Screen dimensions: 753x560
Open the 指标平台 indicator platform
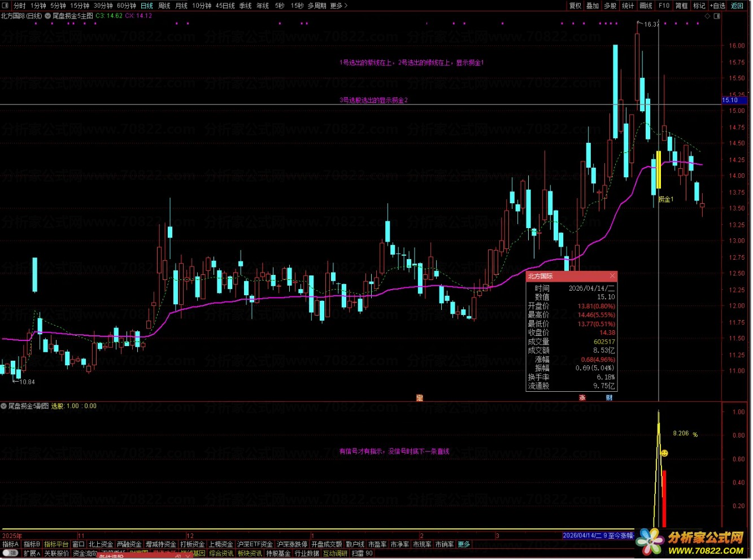56,545
